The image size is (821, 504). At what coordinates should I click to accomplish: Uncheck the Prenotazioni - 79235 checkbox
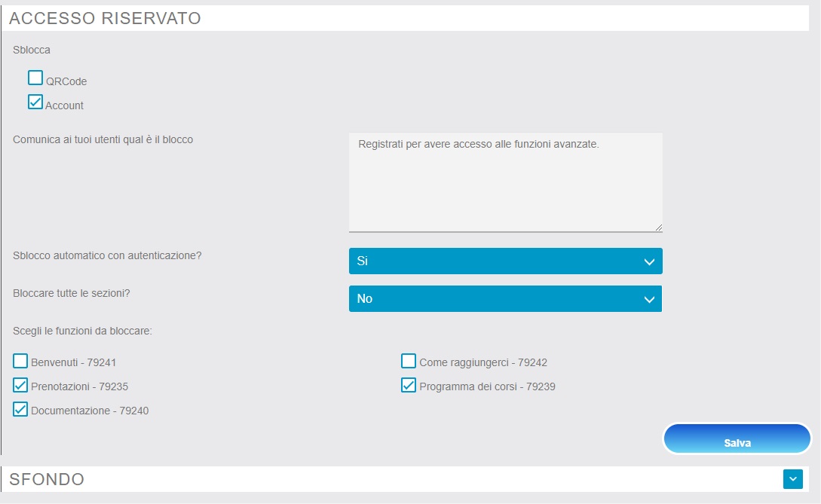20,386
